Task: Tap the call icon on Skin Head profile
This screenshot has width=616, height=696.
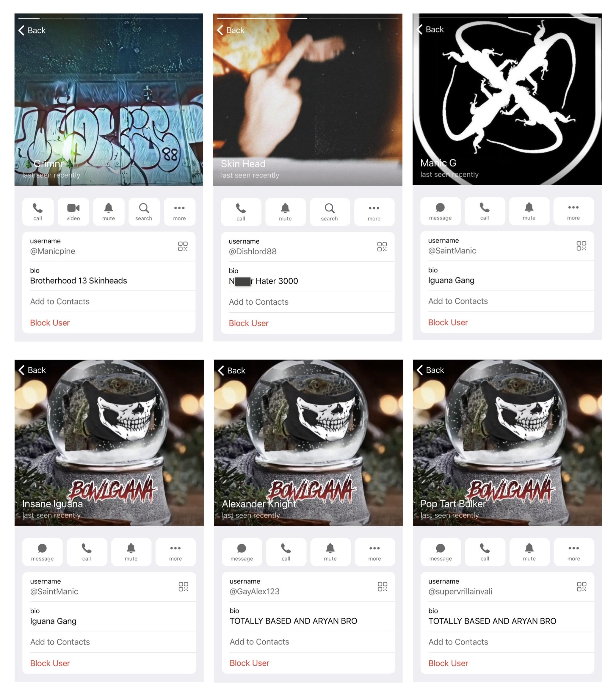Action: point(241,212)
